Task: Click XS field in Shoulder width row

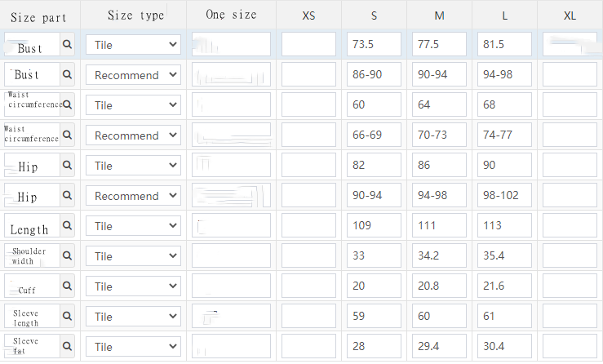Action: 308,256
